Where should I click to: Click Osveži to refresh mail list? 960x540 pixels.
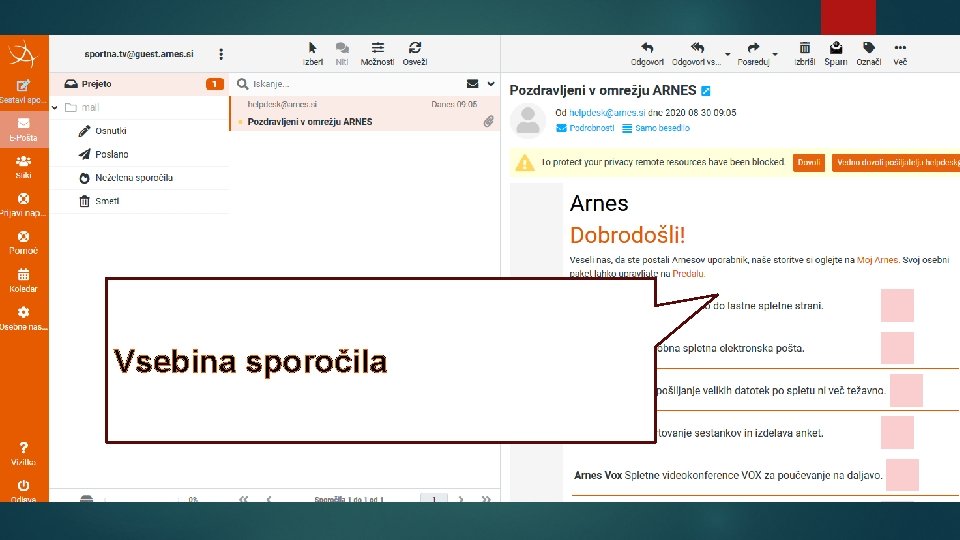click(415, 54)
